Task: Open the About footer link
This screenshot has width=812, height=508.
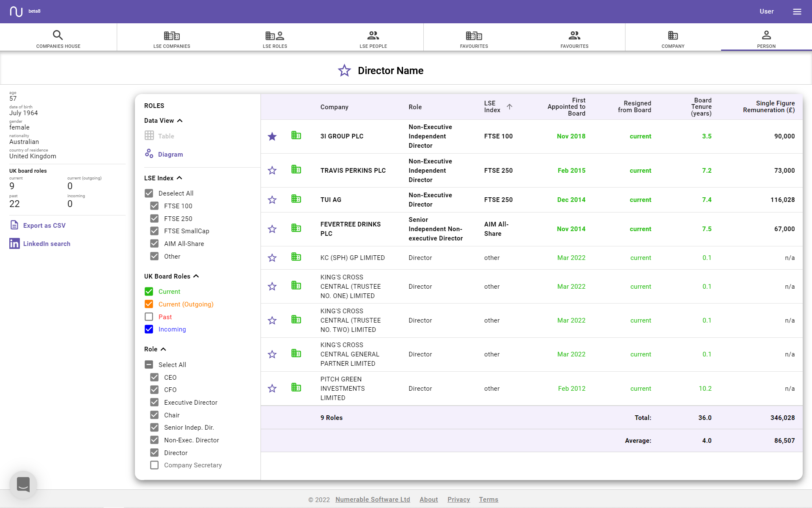Action: pos(428,500)
